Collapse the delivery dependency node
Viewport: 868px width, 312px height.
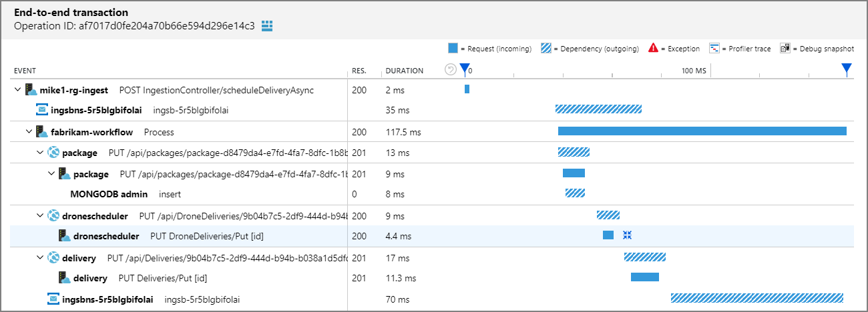point(40,257)
